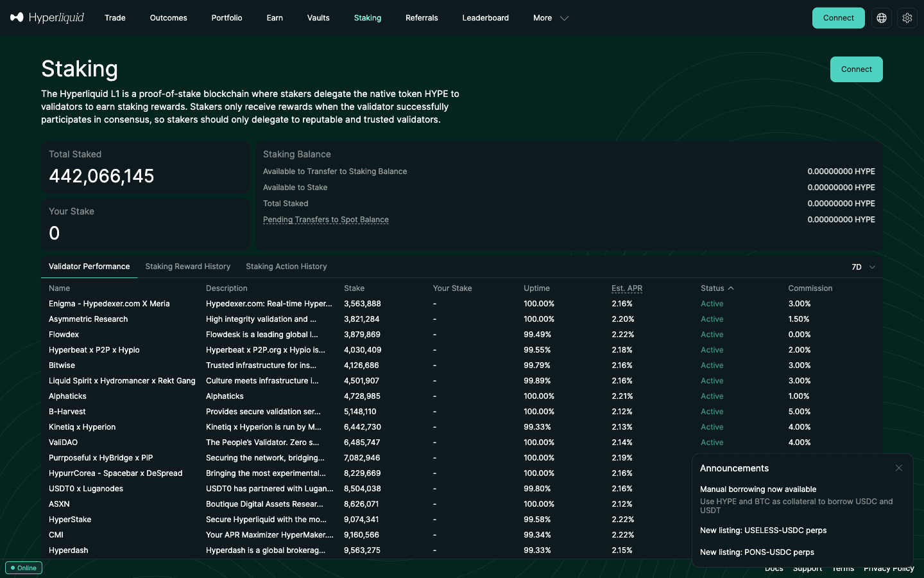Click the Hyperdash validator name

[x=69, y=550]
